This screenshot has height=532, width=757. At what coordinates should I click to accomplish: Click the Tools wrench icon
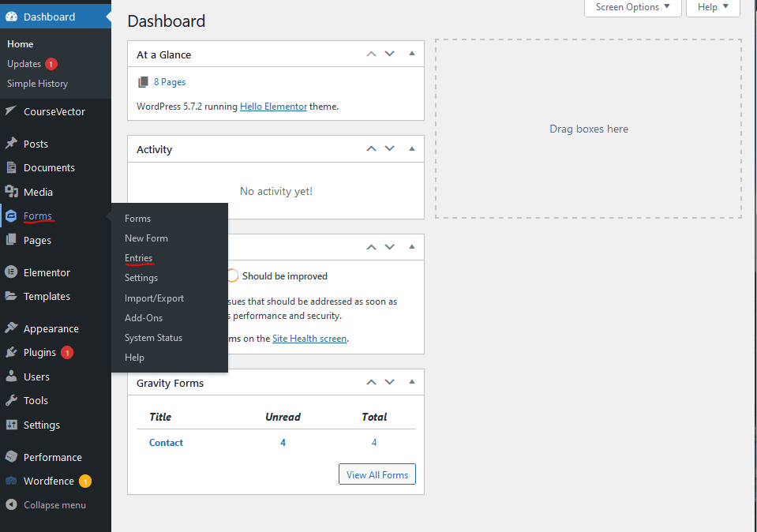pos(11,400)
